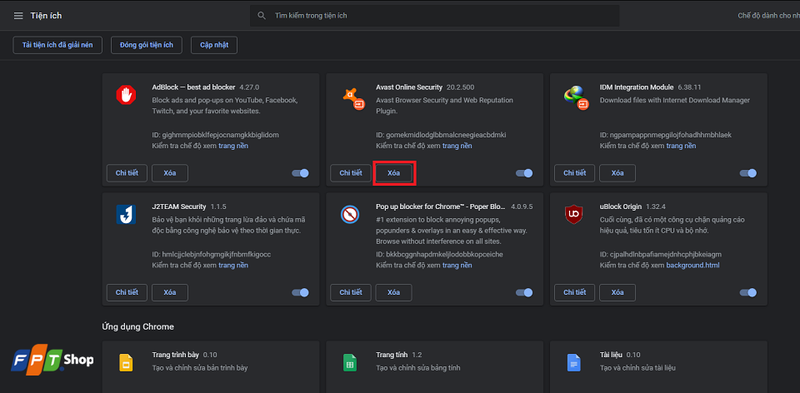
Task: Focus the Tìm kiếm trong tiện ích field
Action: tap(435, 16)
